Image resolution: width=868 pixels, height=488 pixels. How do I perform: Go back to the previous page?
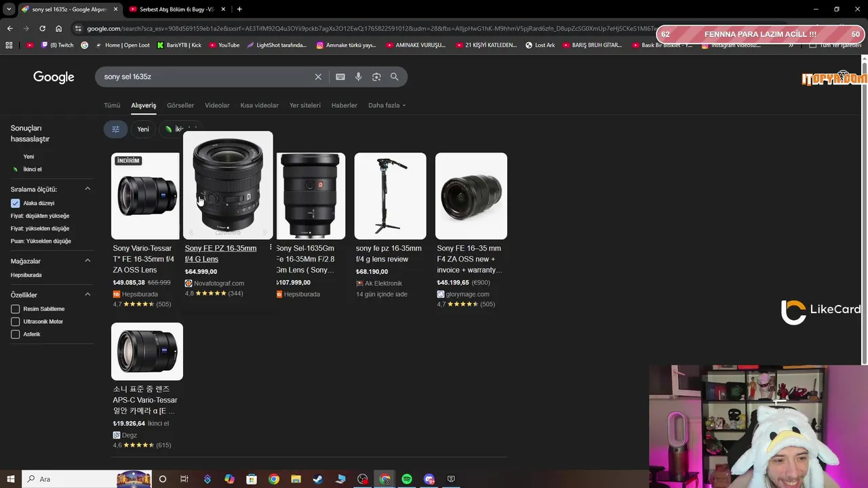pyautogui.click(x=9, y=28)
